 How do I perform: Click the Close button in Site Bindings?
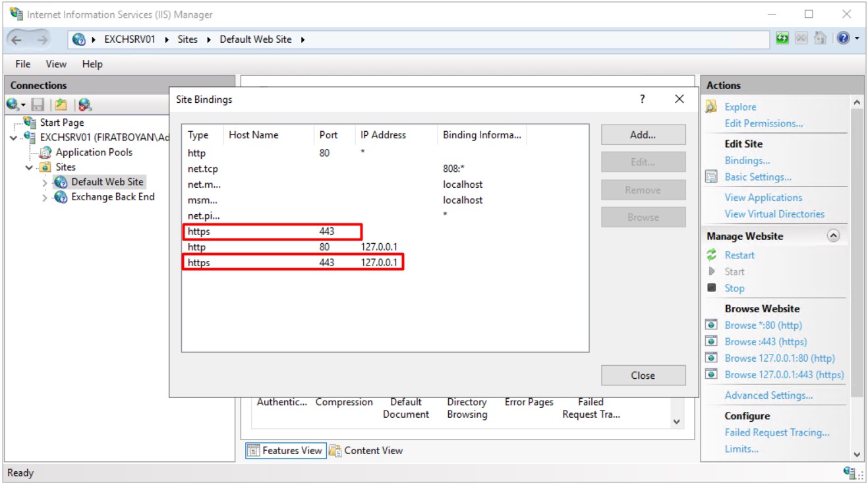pyautogui.click(x=643, y=376)
